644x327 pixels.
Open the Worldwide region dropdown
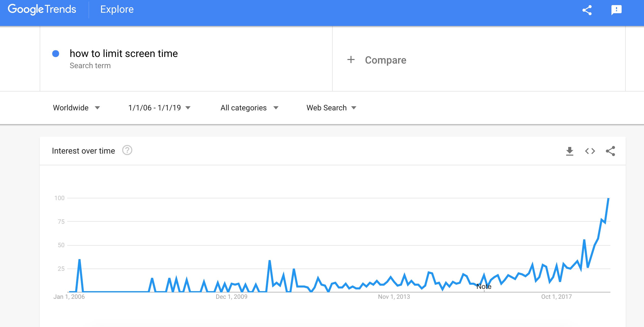(76, 108)
